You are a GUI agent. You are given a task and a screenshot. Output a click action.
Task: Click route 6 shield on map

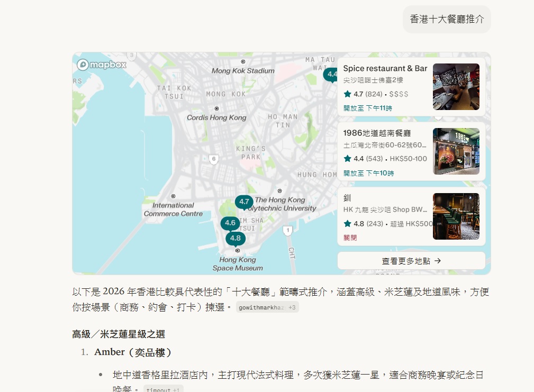click(213, 159)
